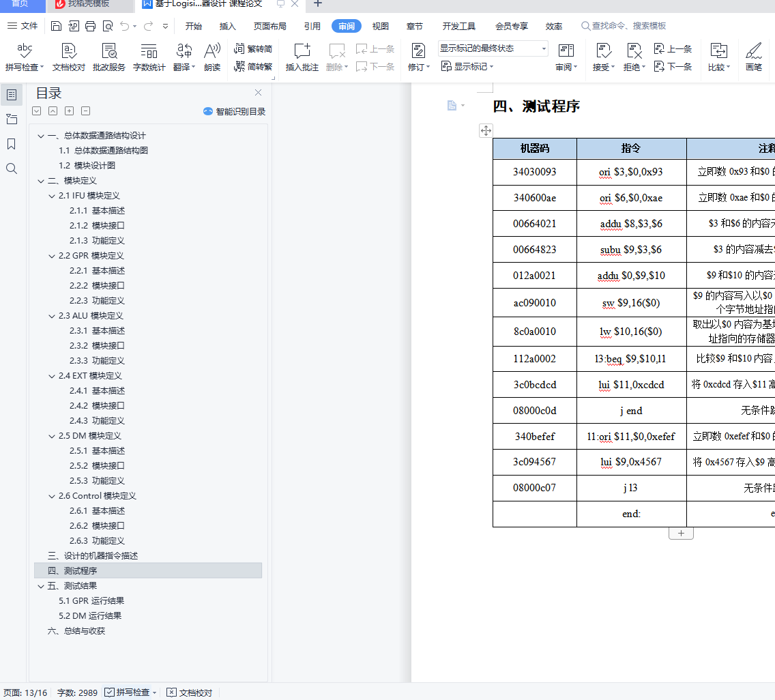Click smart TOC recognition (智能识别目录)
The height and width of the screenshot is (700, 775).
pyautogui.click(x=234, y=112)
